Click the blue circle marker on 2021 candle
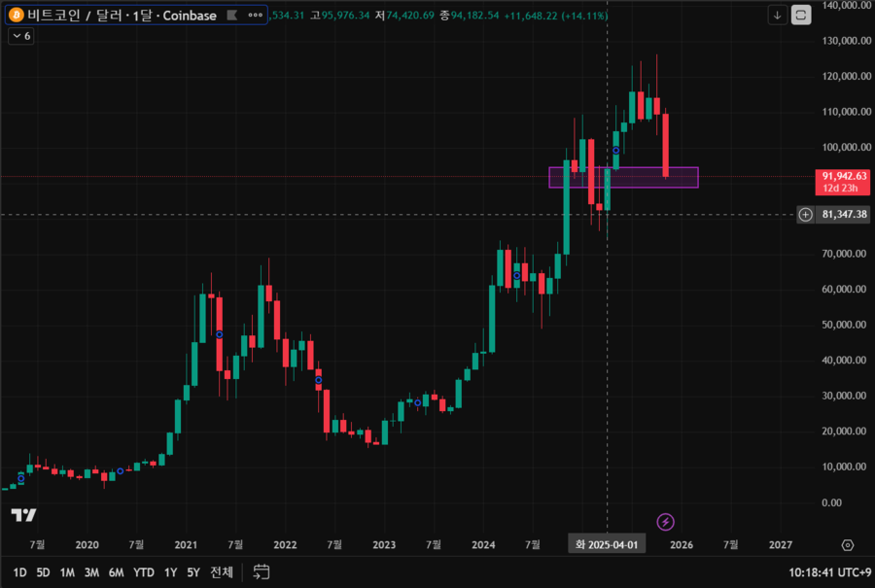Image resolution: width=875 pixels, height=588 pixels. pyautogui.click(x=220, y=334)
